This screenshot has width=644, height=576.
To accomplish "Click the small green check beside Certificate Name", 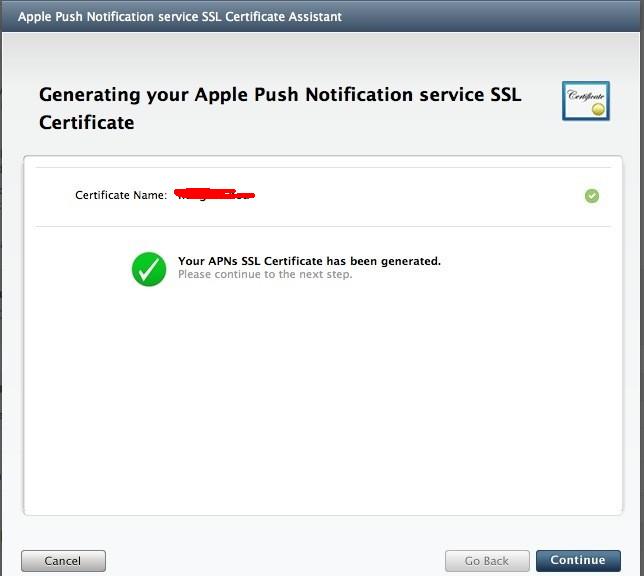I will pyautogui.click(x=592, y=196).
